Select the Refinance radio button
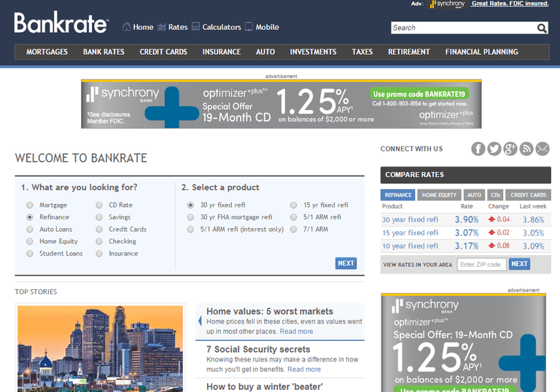Image resolution: width=560 pixels, height=392 pixels. coord(30,217)
